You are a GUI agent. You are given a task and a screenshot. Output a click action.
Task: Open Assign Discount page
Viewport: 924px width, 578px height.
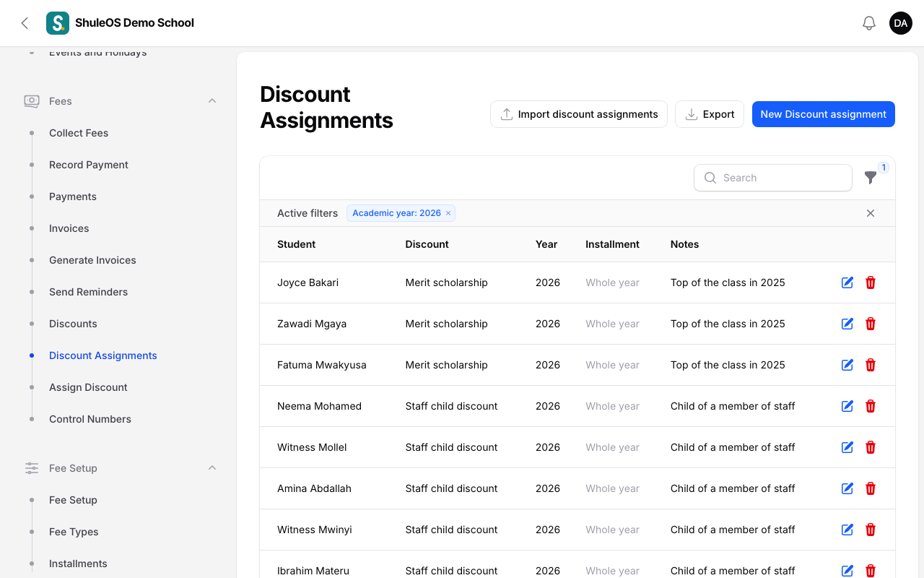pyautogui.click(x=88, y=387)
